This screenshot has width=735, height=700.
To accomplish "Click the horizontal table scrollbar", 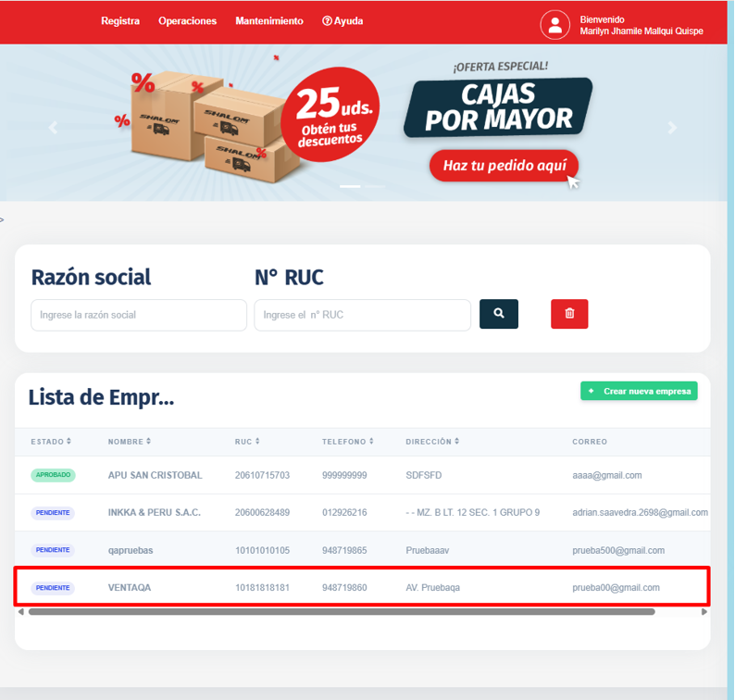I will coord(342,612).
